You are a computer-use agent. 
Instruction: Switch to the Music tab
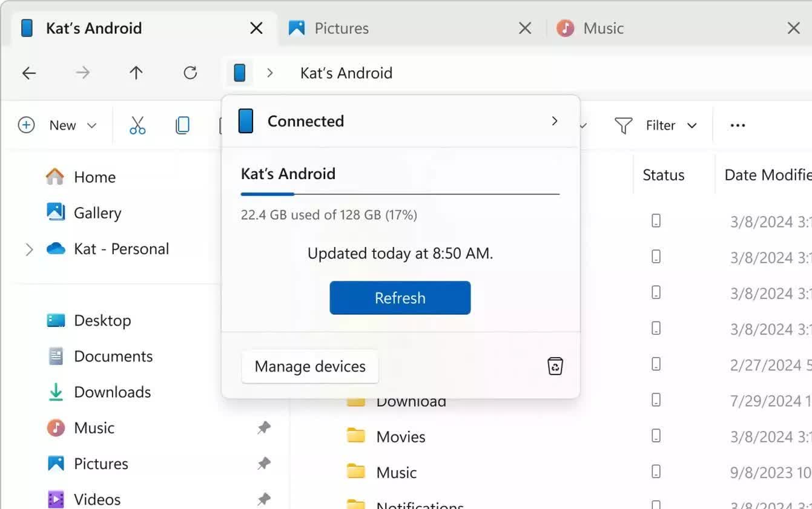tap(603, 28)
